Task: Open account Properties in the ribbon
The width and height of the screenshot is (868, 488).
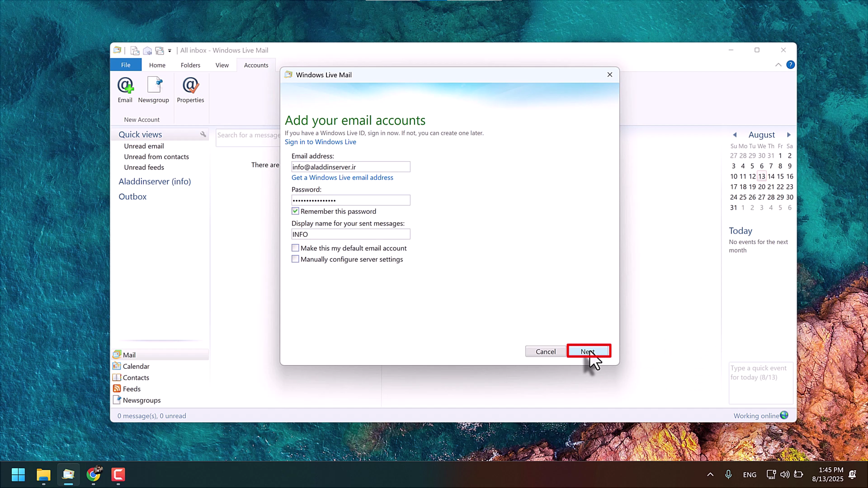Action: tap(190, 90)
